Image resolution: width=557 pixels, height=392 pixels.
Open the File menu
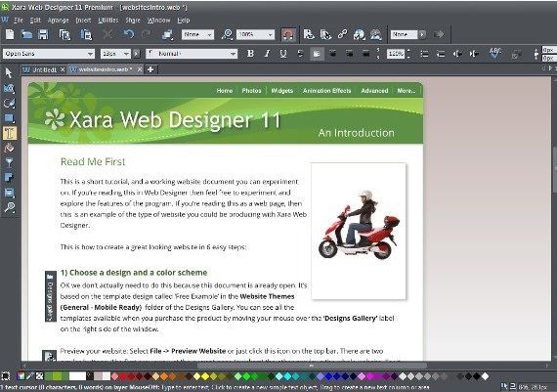pos(19,21)
